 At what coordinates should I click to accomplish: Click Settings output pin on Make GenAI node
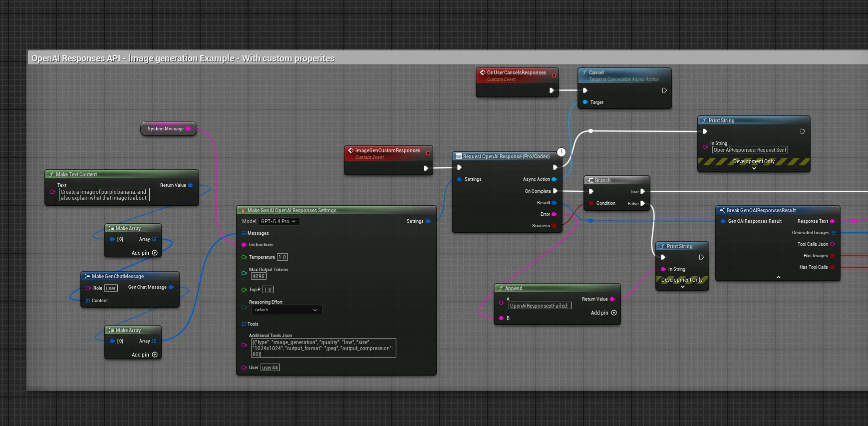(x=428, y=221)
